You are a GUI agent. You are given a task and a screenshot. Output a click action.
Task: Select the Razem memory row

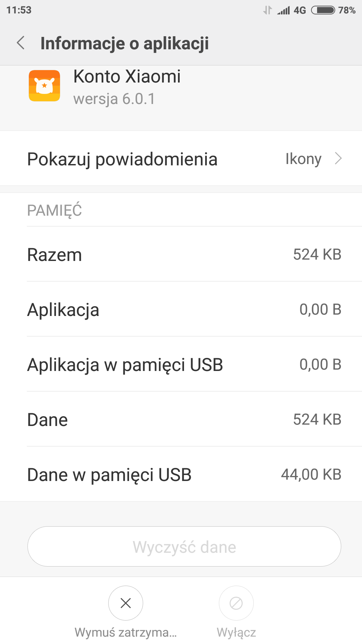pos(181,254)
